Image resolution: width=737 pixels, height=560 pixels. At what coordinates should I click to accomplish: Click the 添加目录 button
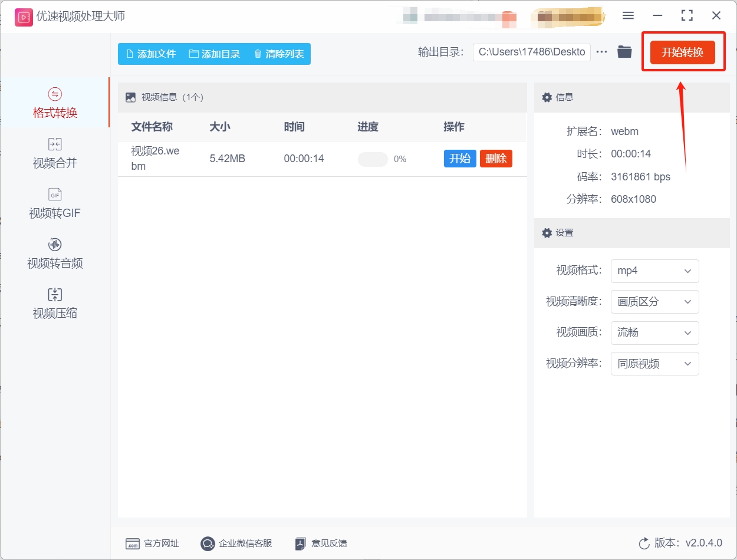pos(215,54)
